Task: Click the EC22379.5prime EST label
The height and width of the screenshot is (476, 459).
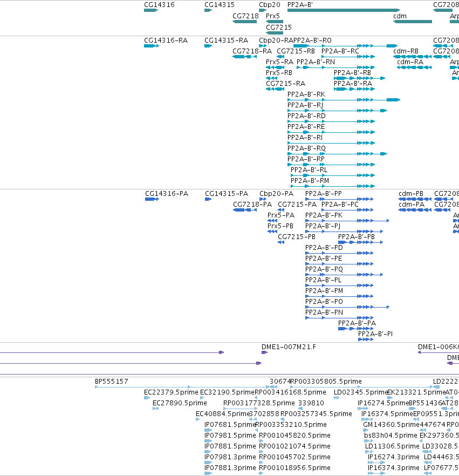Action: pyautogui.click(x=171, y=392)
